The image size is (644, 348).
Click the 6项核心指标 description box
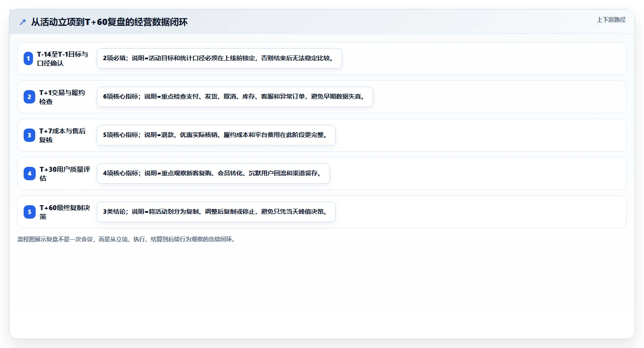(x=235, y=97)
